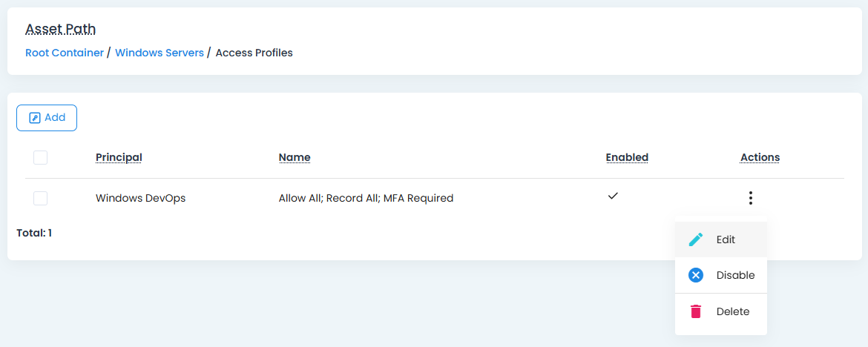Click the Actions column header
This screenshot has width=868, height=347.
click(x=760, y=157)
